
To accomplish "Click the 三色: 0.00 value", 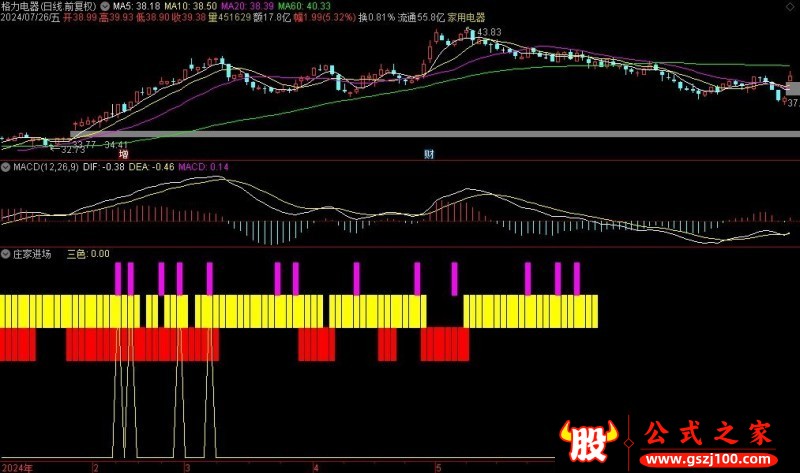I will 88,254.
